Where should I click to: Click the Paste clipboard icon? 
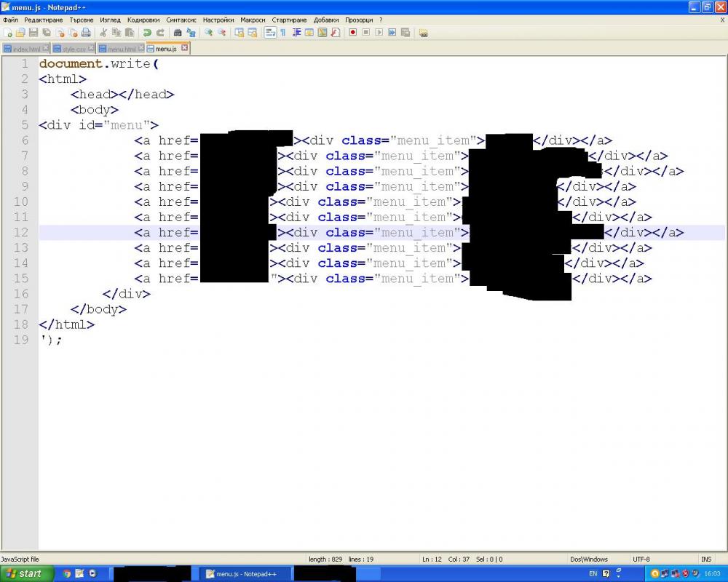[x=130, y=33]
